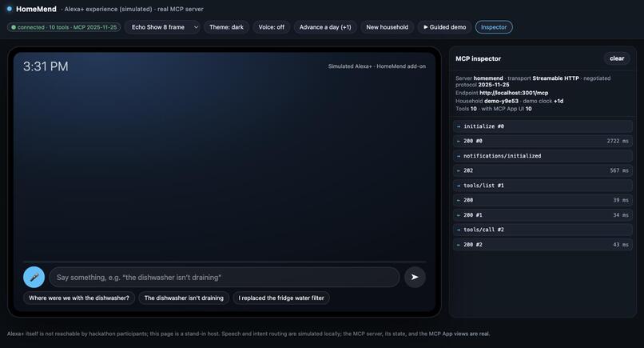Click the 2722 ms timing value
This screenshot has width=644, height=348.
(618, 141)
